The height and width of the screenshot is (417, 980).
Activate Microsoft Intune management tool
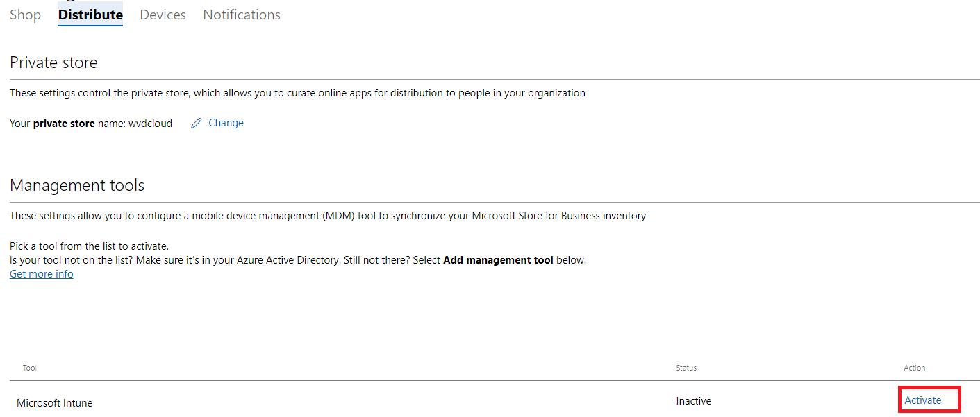click(x=923, y=400)
